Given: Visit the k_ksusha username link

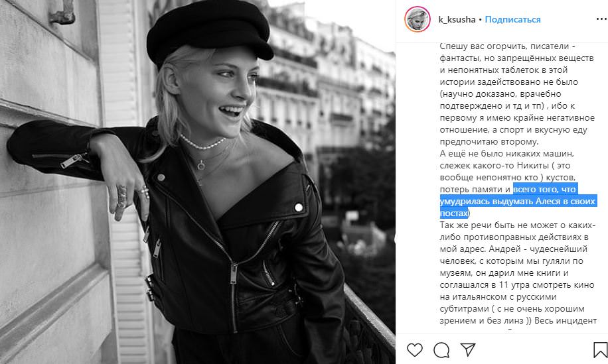Looking at the screenshot, I should click(x=457, y=19).
